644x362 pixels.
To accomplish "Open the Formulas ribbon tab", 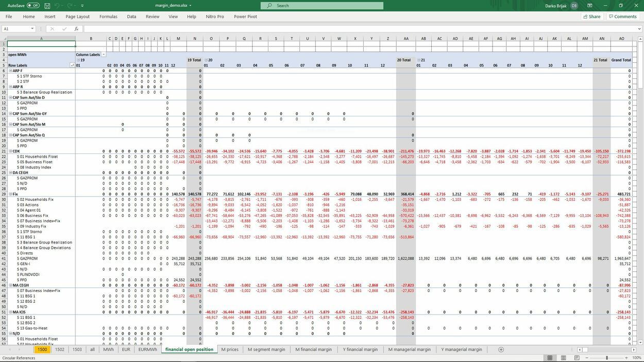I will (108, 16).
